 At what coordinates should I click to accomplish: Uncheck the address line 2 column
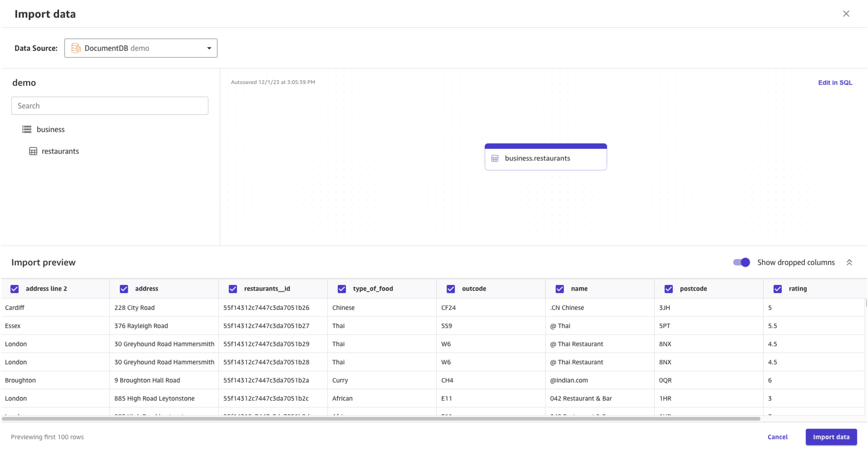click(x=15, y=289)
